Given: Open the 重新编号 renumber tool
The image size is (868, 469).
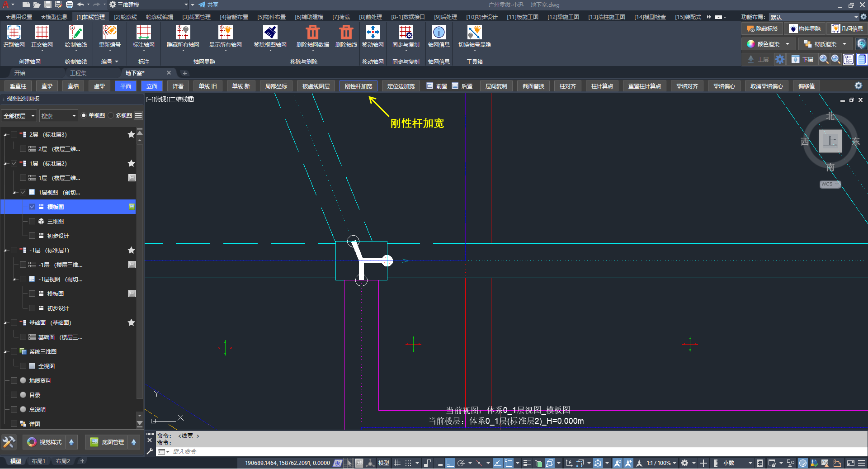Looking at the screenshot, I should [x=109, y=33].
